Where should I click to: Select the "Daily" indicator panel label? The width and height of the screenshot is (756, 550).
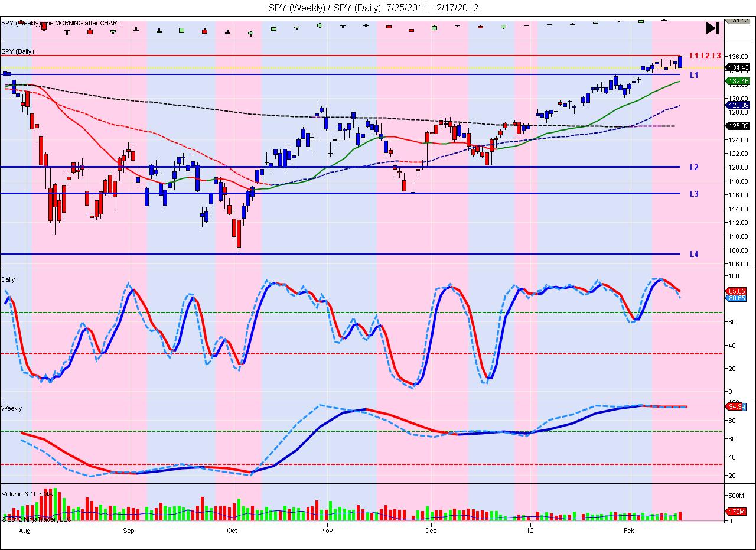click(8, 279)
